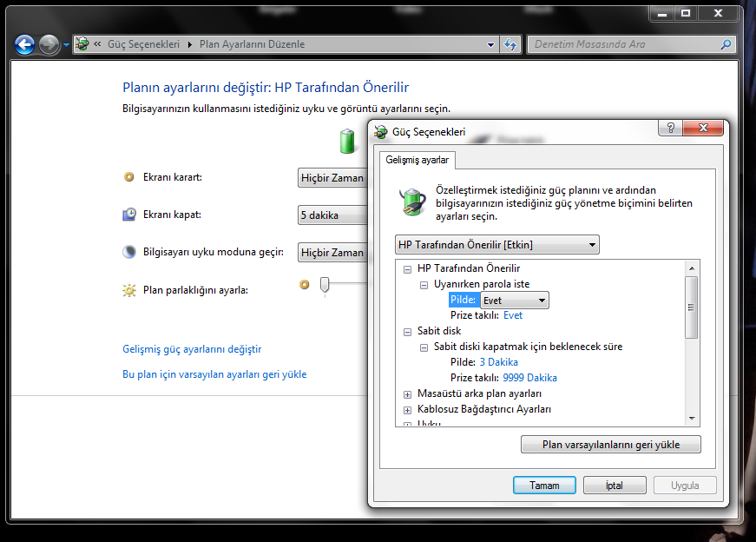Click the Güç Seçenekleri dialog title icon
756x542 pixels.
(x=381, y=132)
